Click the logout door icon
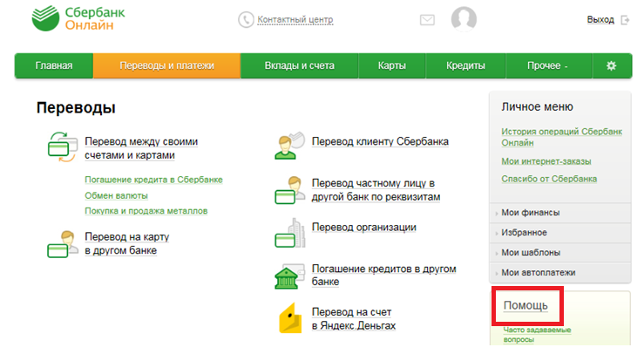This screenshot has width=644, height=361. pyautogui.click(x=625, y=20)
